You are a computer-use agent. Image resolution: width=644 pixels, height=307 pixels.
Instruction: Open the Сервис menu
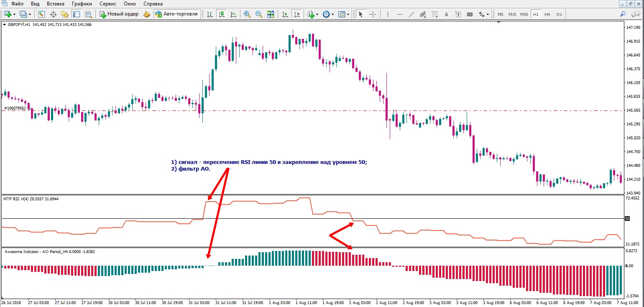click(108, 4)
